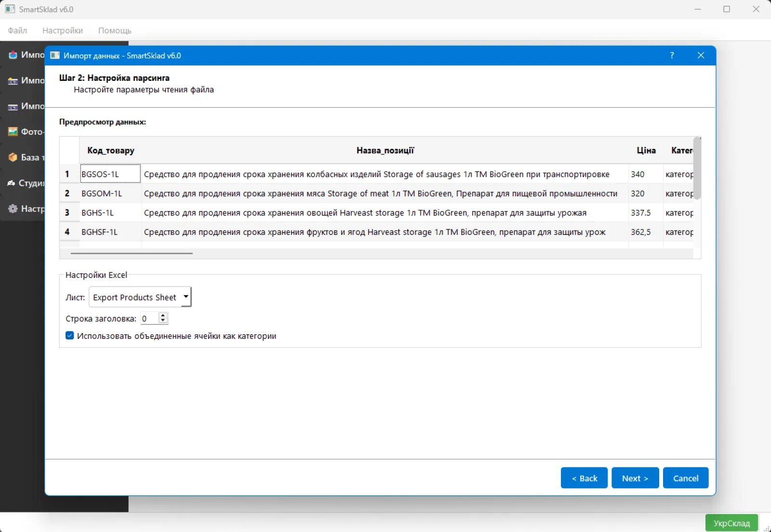Select the BGHSF-1L cell
Viewport: 771px width, 532px height.
(110, 232)
